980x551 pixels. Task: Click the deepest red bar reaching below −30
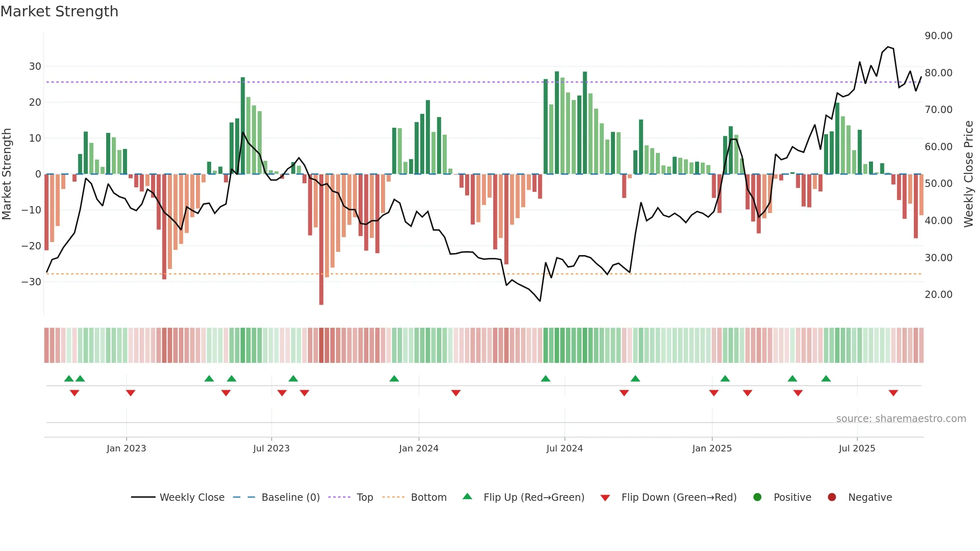click(x=321, y=240)
